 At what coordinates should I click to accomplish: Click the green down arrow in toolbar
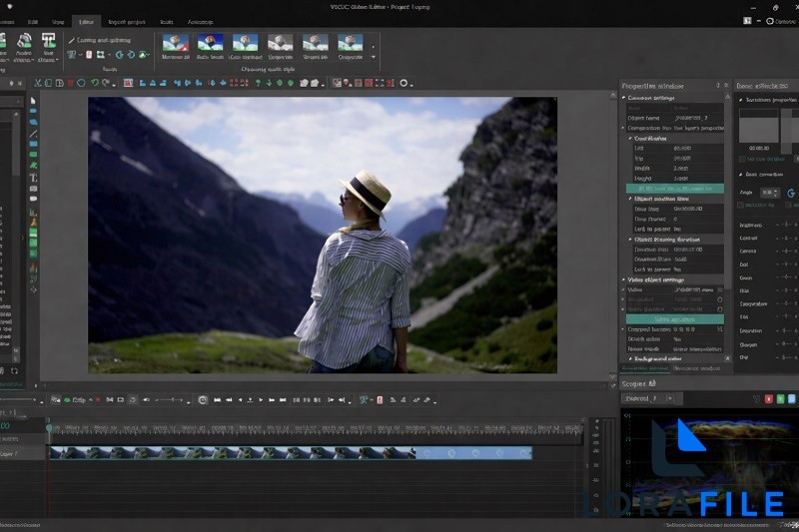[269, 83]
